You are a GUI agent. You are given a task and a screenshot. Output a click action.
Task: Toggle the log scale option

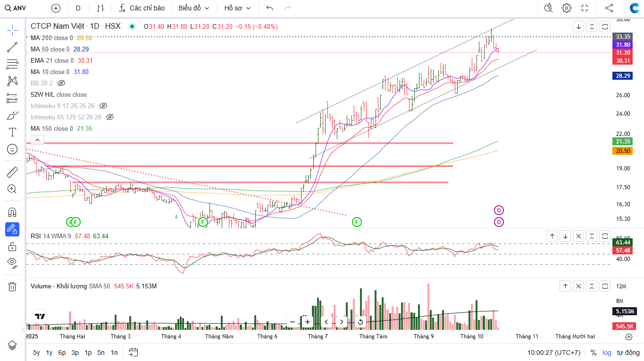[607, 353]
